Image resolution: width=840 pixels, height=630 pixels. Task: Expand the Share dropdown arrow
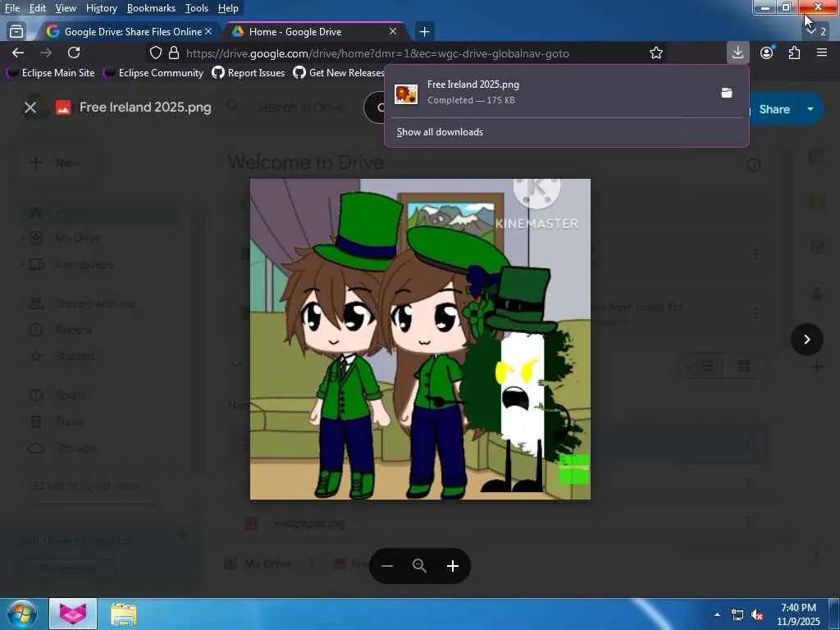[810, 109]
